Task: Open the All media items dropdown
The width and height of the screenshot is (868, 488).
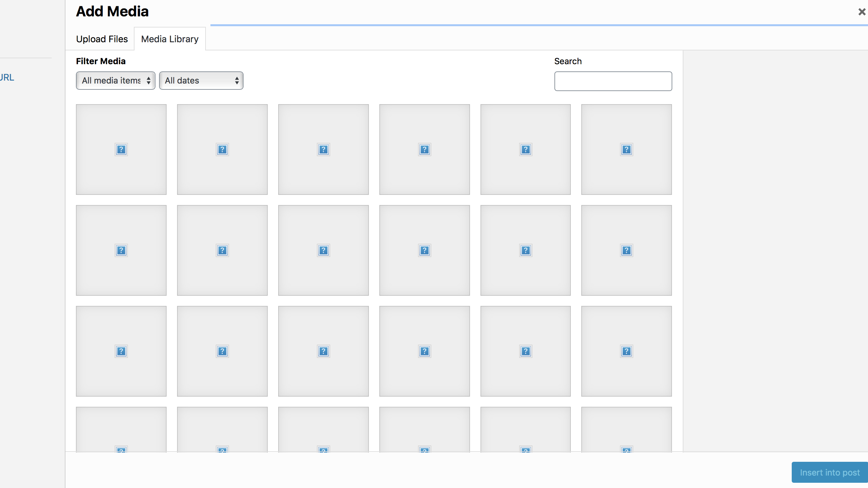Action: 116,81
